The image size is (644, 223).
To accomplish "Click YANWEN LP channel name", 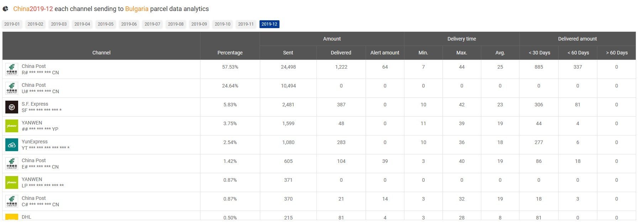I will click(x=43, y=182).
